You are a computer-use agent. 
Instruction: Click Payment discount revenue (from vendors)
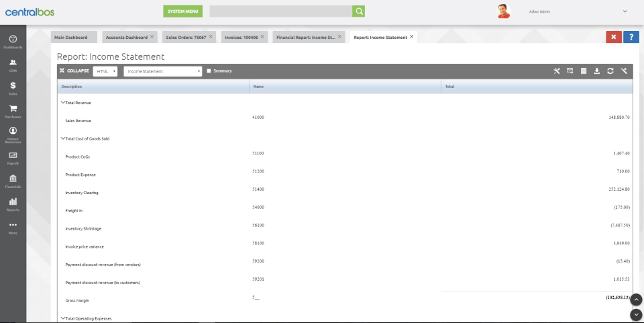[103, 265]
